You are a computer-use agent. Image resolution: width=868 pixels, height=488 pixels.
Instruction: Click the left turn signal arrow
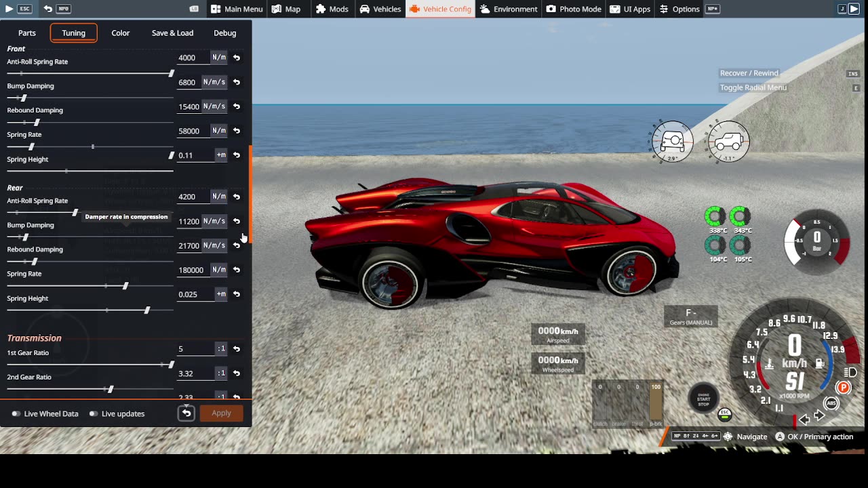(x=804, y=420)
